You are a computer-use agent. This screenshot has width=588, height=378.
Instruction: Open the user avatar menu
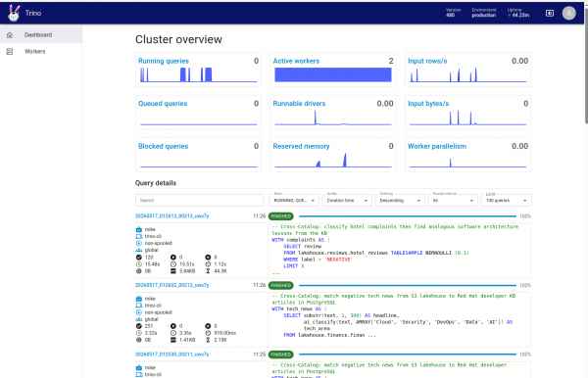(568, 13)
